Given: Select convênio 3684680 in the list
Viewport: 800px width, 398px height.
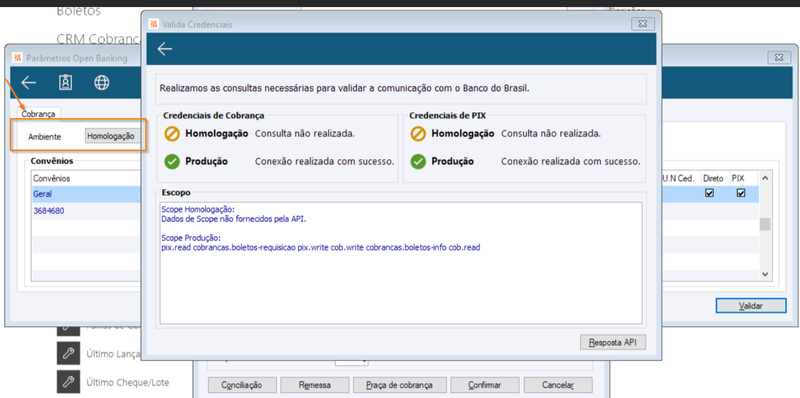Looking at the screenshot, I should point(86,211).
